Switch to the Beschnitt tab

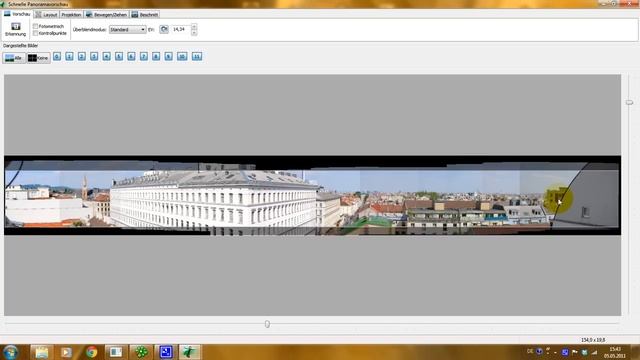coord(145,15)
